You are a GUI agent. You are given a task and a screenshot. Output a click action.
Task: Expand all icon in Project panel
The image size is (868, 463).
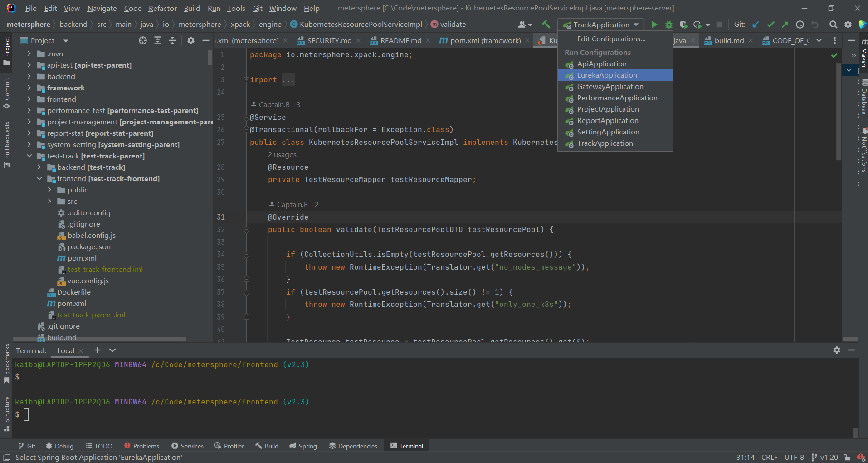(x=158, y=40)
